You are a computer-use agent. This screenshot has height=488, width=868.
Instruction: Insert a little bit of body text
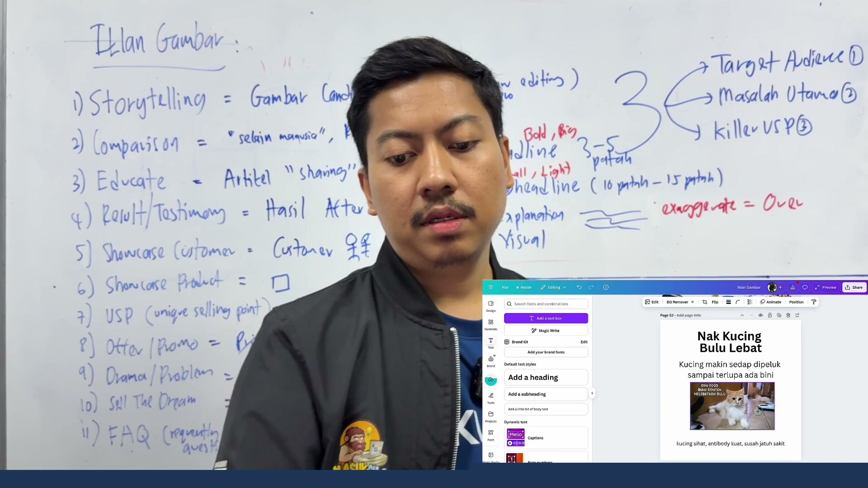click(x=546, y=409)
